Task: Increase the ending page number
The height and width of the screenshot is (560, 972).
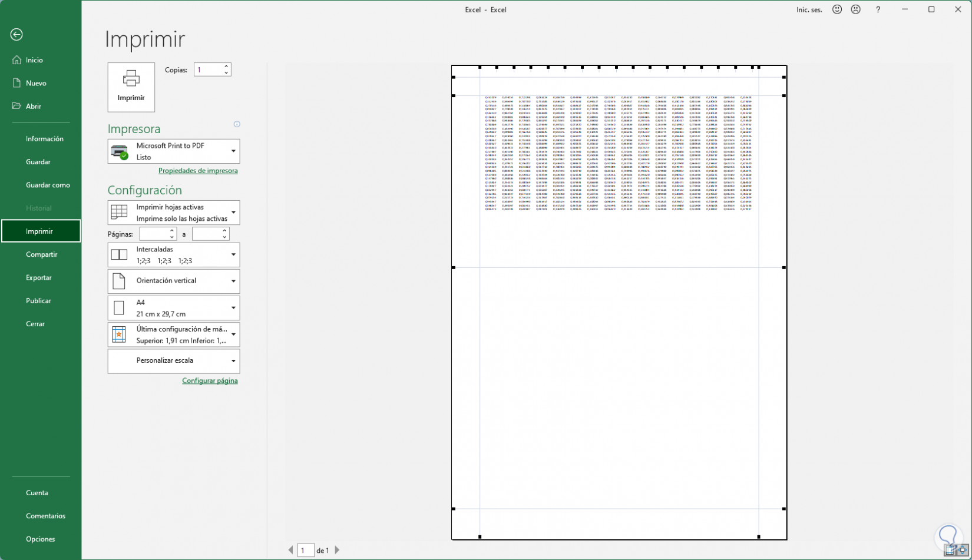Action: click(225, 231)
